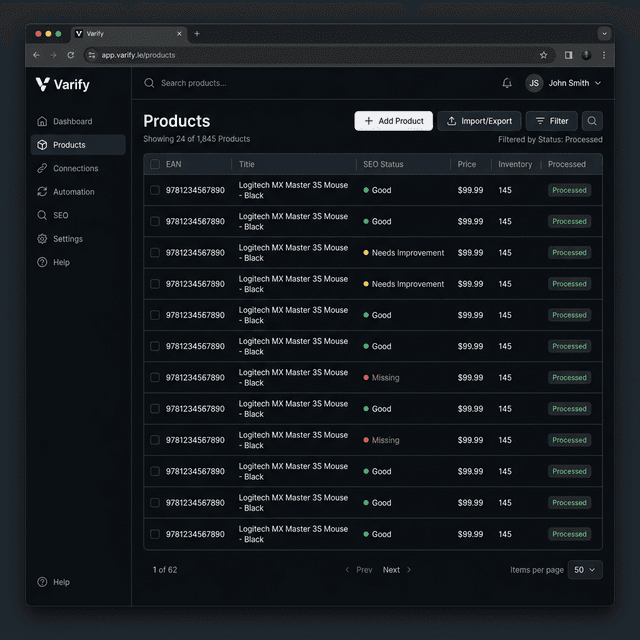The height and width of the screenshot is (640, 640).
Task: Click Showing 24 of 1,845 Products text
Action: [x=196, y=139]
